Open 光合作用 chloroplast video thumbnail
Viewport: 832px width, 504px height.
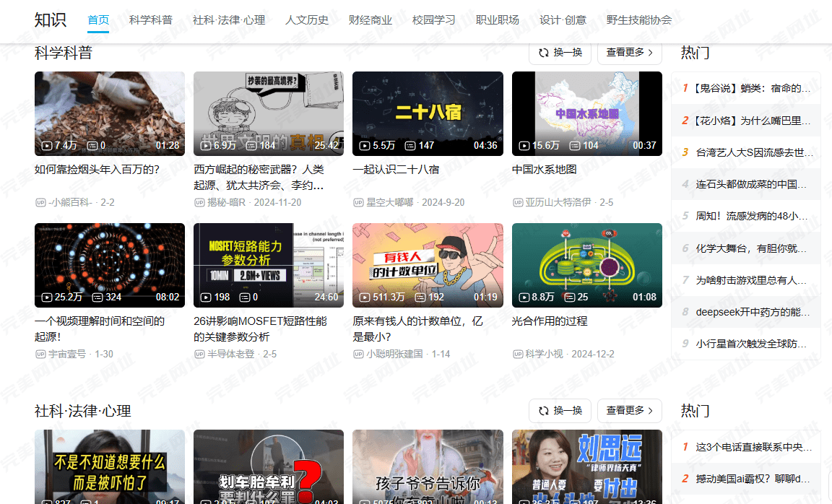[x=587, y=265]
